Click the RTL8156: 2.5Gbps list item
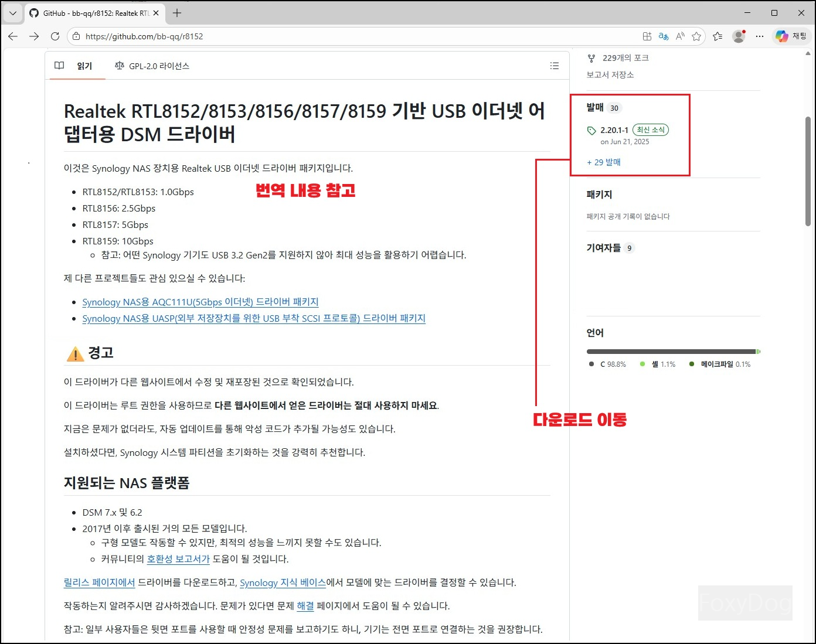The height and width of the screenshot is (644, 816). pos(119,209)
